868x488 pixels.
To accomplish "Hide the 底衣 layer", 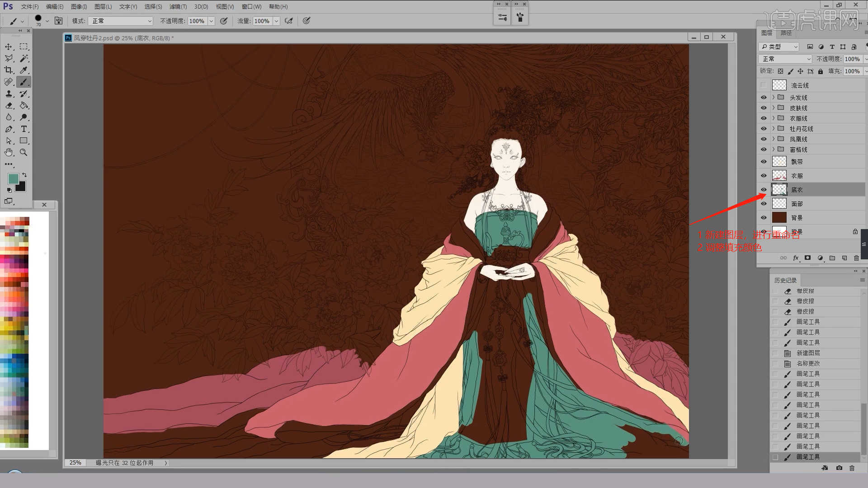I will [764, 189].
